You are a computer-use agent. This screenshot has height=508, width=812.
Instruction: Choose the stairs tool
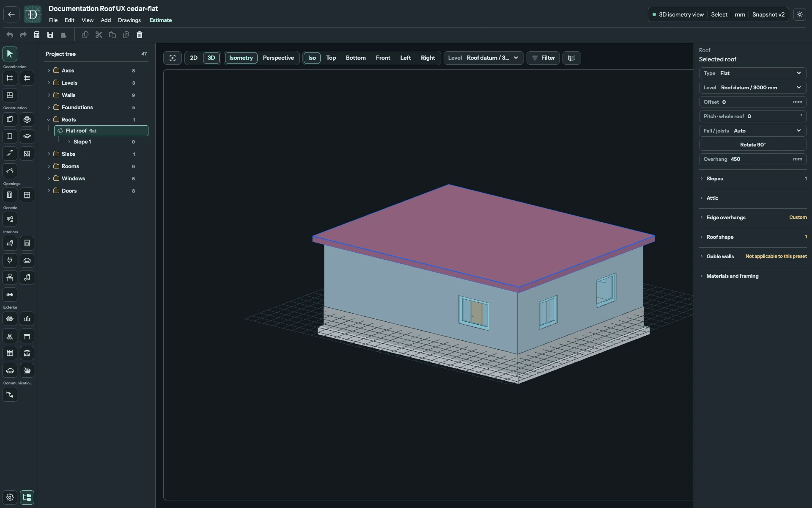pyautogui.click(x=10, y=154)
